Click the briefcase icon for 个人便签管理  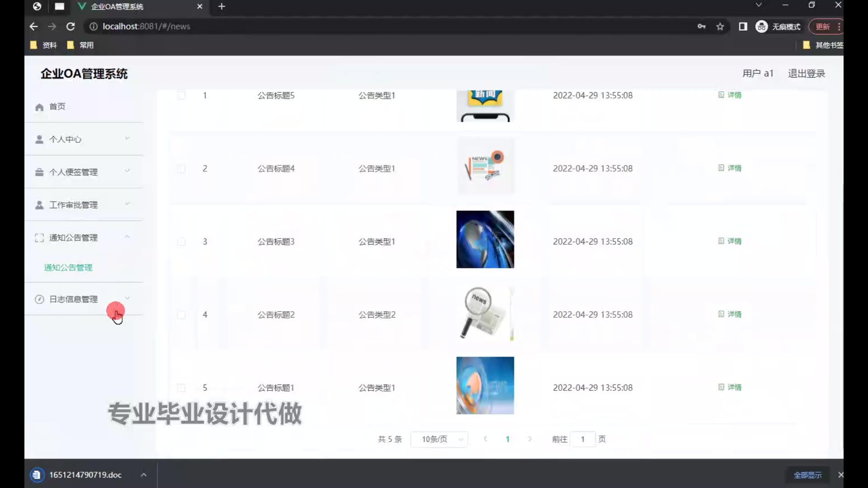pos(39,172)
